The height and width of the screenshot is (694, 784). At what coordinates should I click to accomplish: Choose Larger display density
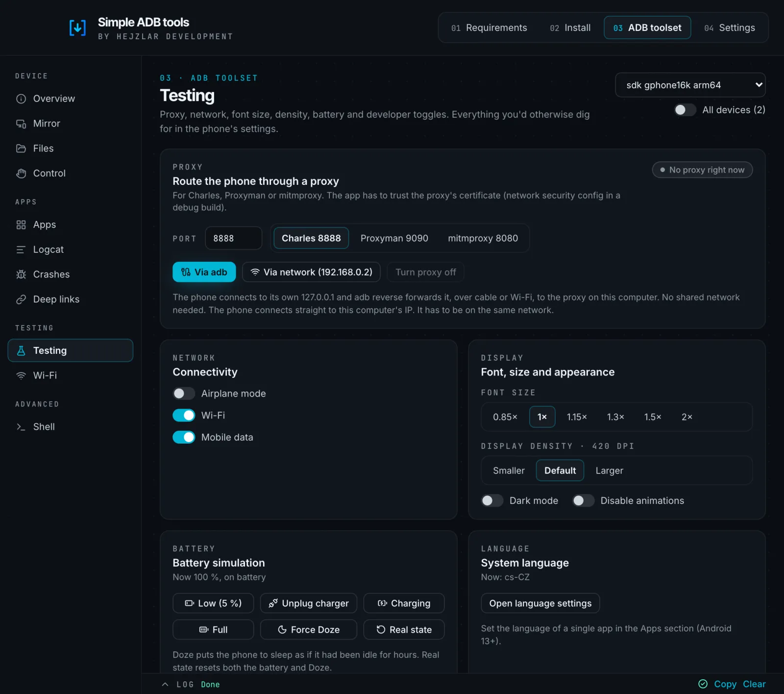[x=609, y=471]
